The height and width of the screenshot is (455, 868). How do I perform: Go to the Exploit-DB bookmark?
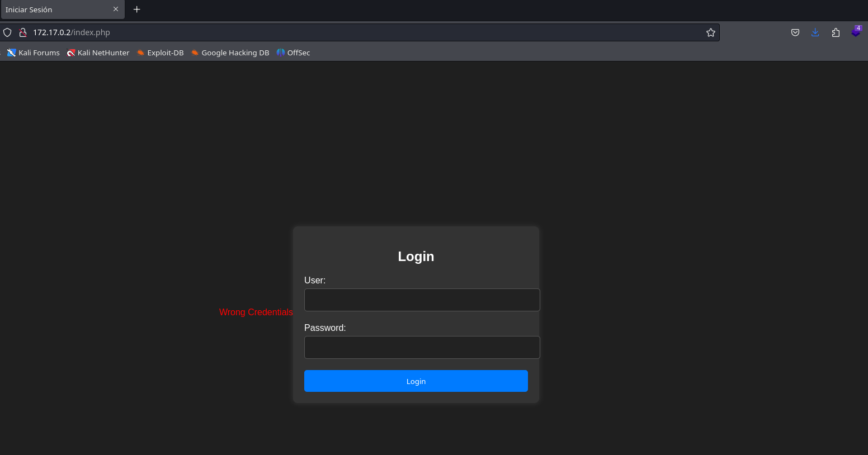pyautogui.click(x=160, y=53)
